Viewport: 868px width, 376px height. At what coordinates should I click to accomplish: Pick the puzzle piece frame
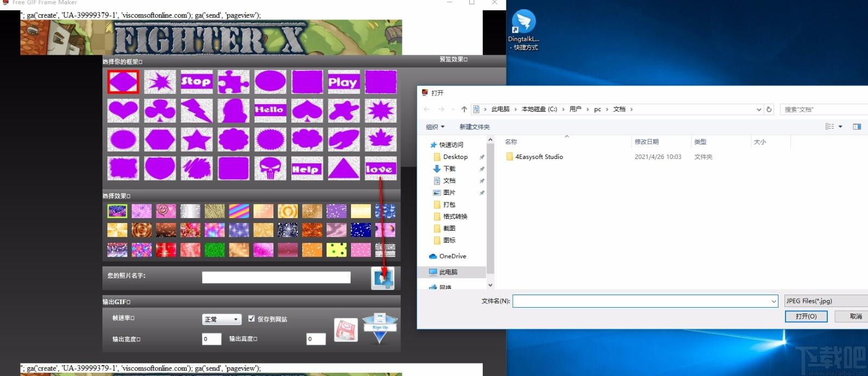click(x=233, y=82)
